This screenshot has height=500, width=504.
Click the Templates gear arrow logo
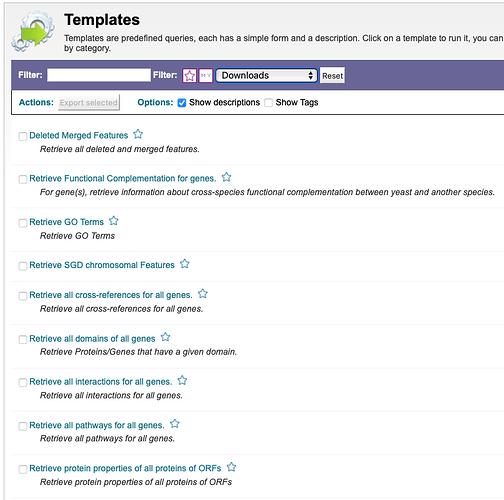coord(33,32)
